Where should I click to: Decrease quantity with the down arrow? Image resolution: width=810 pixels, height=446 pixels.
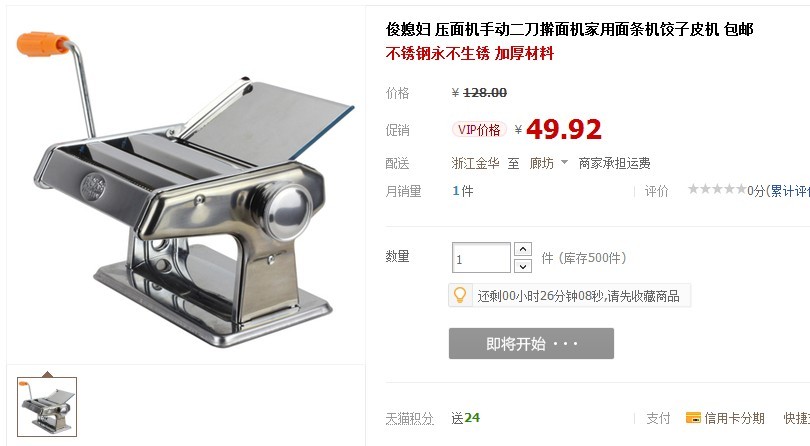point(523,266)
